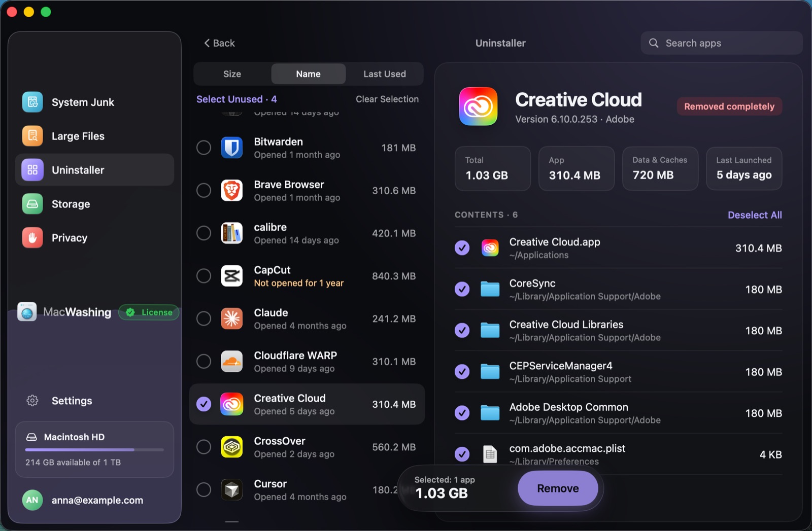Tick the CrossOver checkbox
The height and width of the screenshot is (531, 812).
point(204,447)
